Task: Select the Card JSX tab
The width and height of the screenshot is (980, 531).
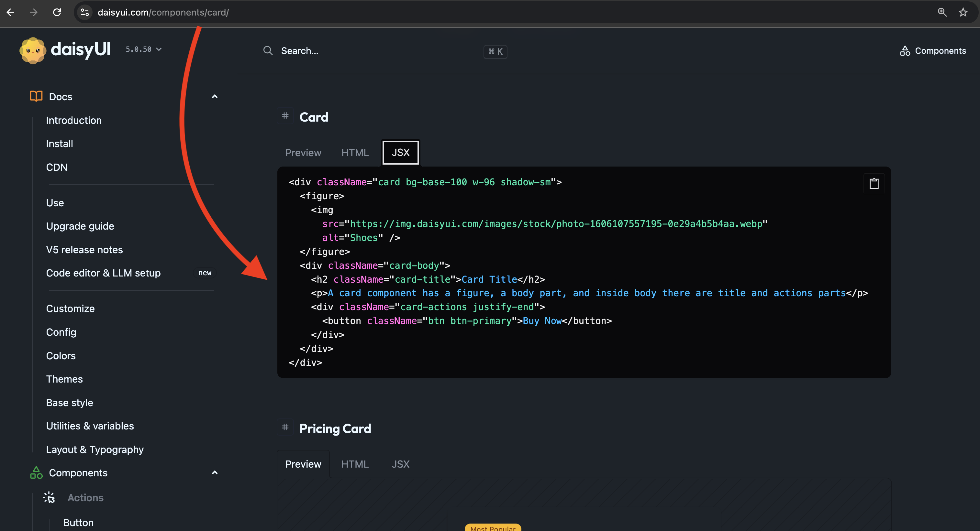Action: 401,152
